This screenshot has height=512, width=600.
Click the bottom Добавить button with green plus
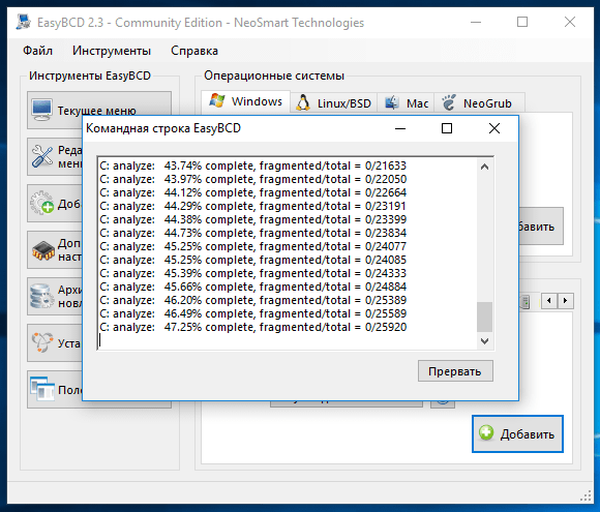point(518,434)
